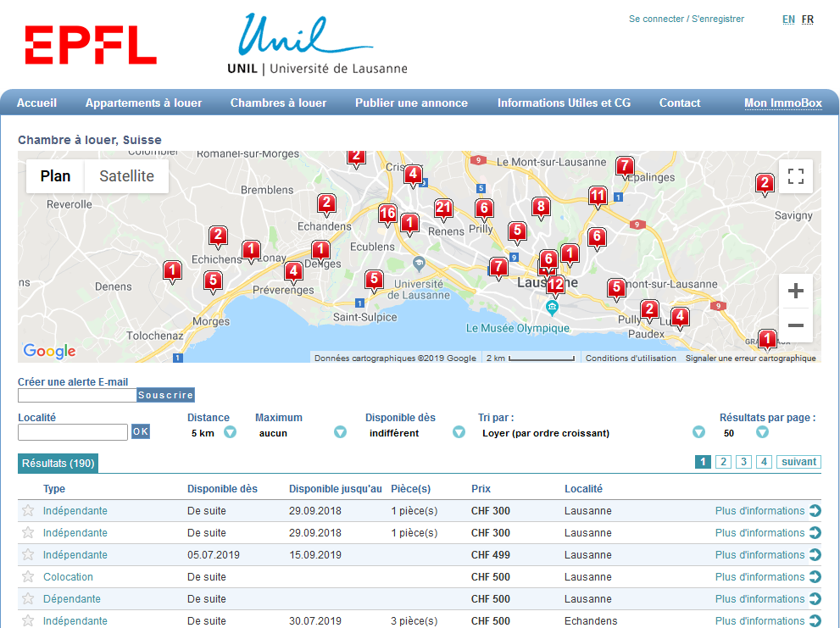Screen dimensions: 840x628
Task: Zoom in on the map
Action: (x=795, y=292)
